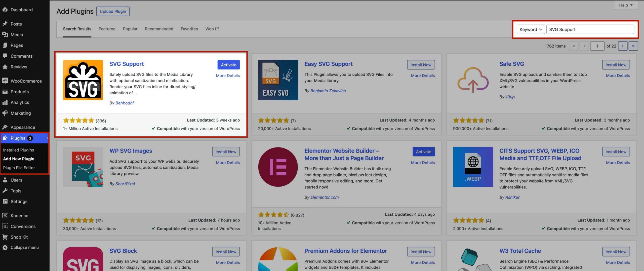Click the Media library icon in sidebar
The height and width of the screenshot is (271, 644).
5,34
